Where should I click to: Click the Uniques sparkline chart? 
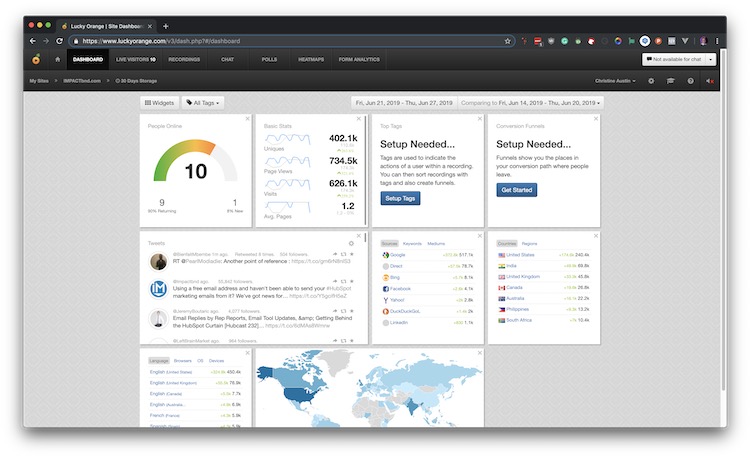[287, 139]
